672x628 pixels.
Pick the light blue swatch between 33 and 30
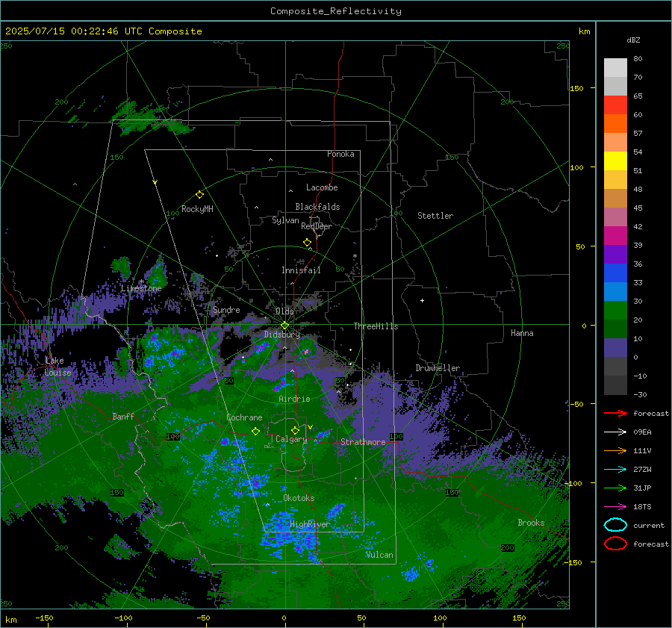click(x=615, y=291)
